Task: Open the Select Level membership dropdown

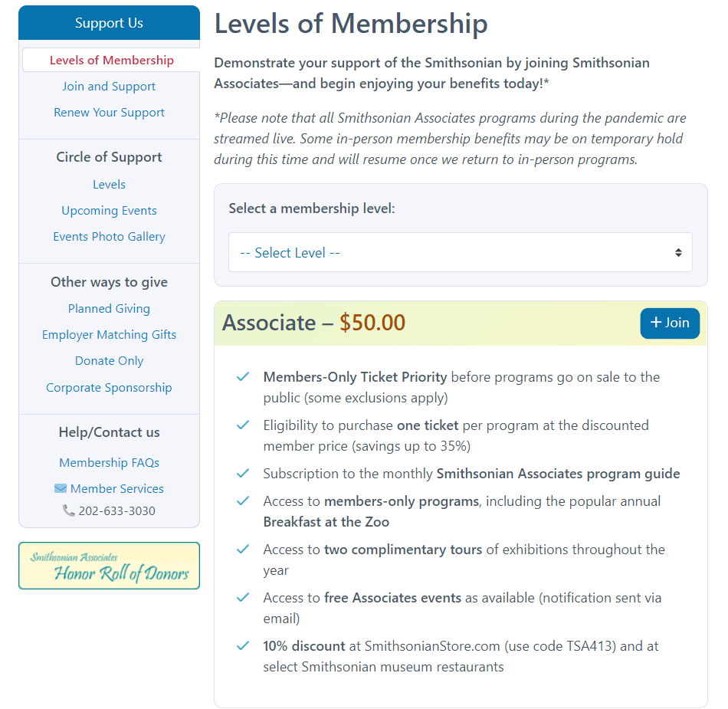Action: click(x=460, y=252)
